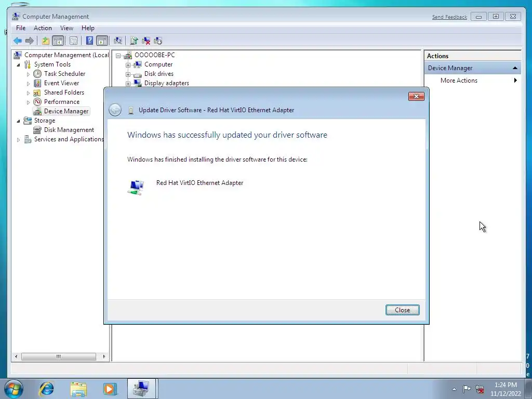The height and width of the screenshot is (399, 532).
Task: Click the blue Help question mark icon
Action: [x=89, y=41]
